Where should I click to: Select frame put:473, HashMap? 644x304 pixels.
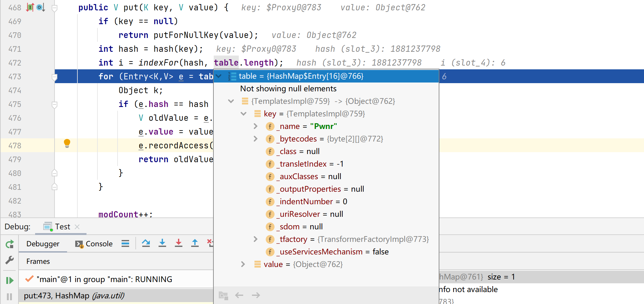[116, 296]
